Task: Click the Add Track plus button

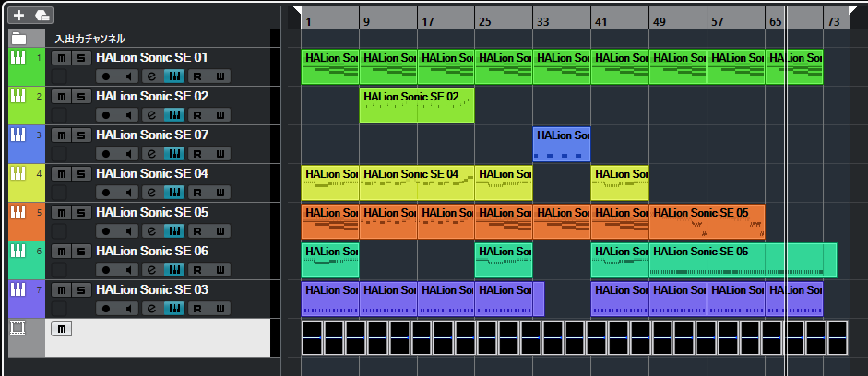Action: 19,15
